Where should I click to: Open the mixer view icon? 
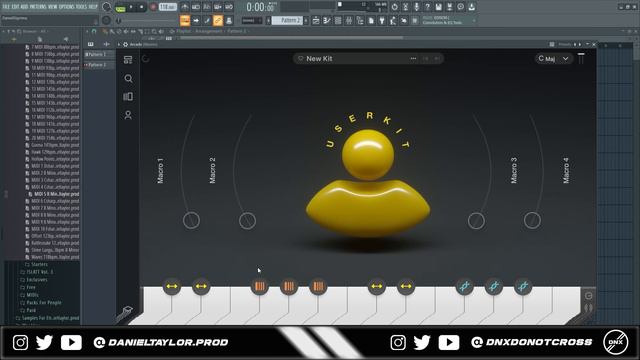pos(349,20)
